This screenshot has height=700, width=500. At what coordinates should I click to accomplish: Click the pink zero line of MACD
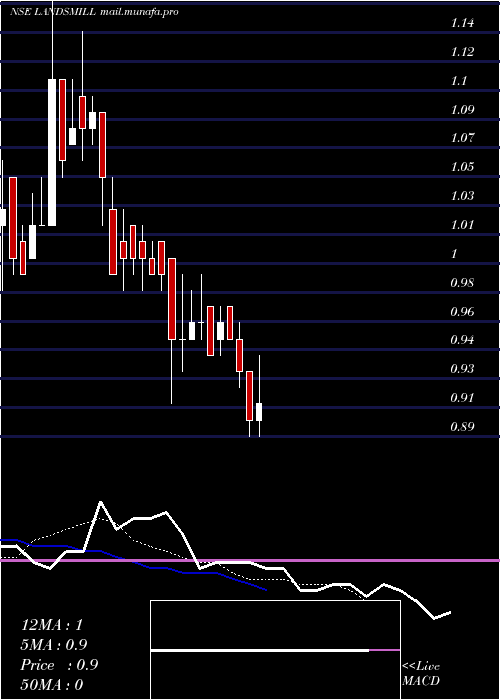pos(250,560)
